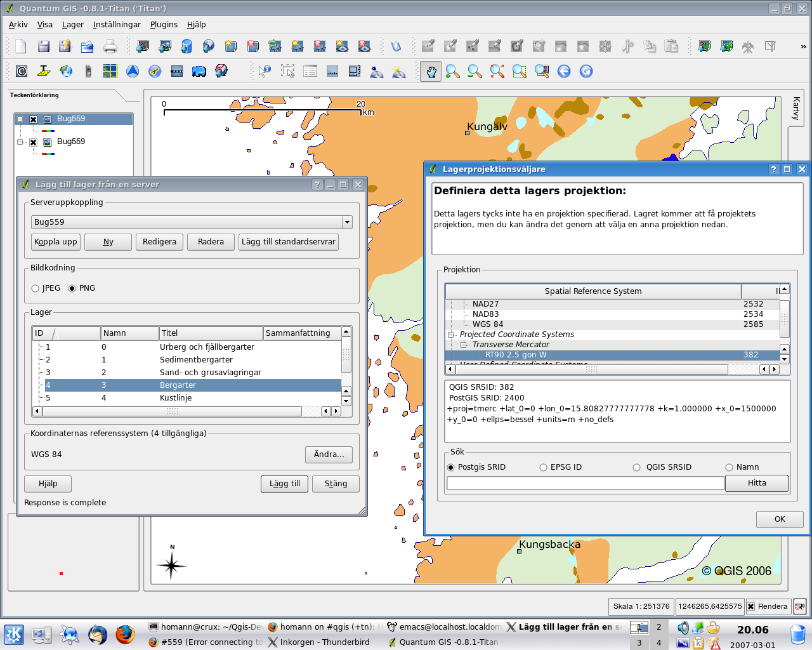The width and height of the screenshot is (812, 650).
Task: Open help contents with the book icon
Action: (x=396, y=46)
